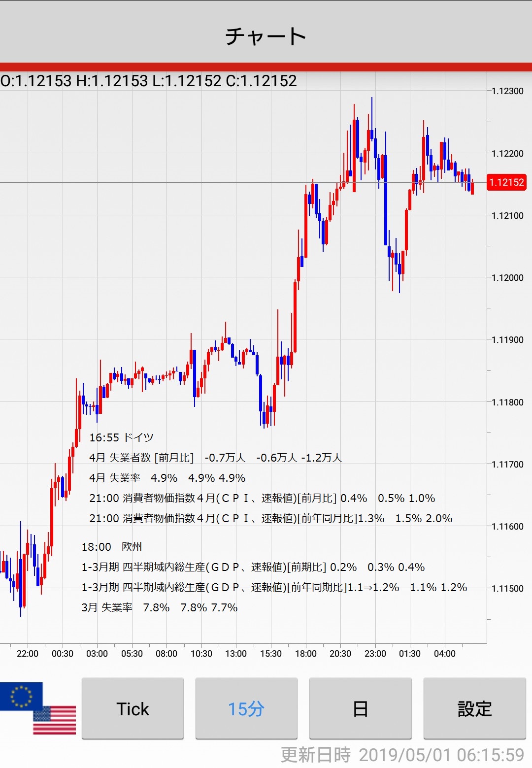This screenshot has width=532, height=768.
Task: Tap the 4月 失業率 4.9% line
Action: (167, 478)
